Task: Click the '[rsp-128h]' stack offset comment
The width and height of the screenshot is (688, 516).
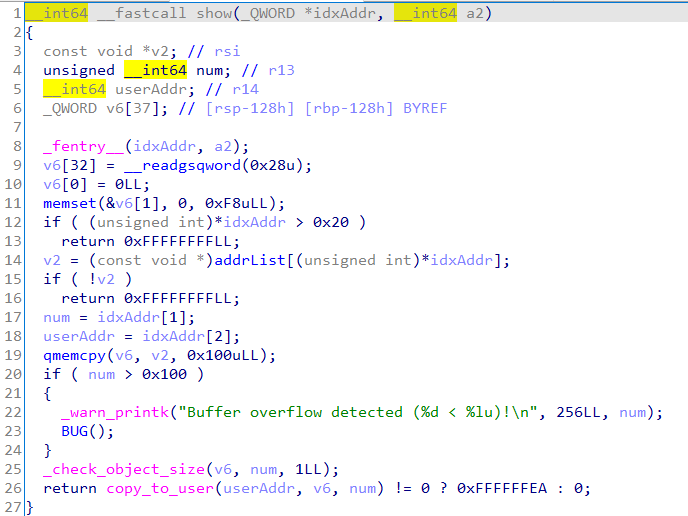Action: [250, 108]
